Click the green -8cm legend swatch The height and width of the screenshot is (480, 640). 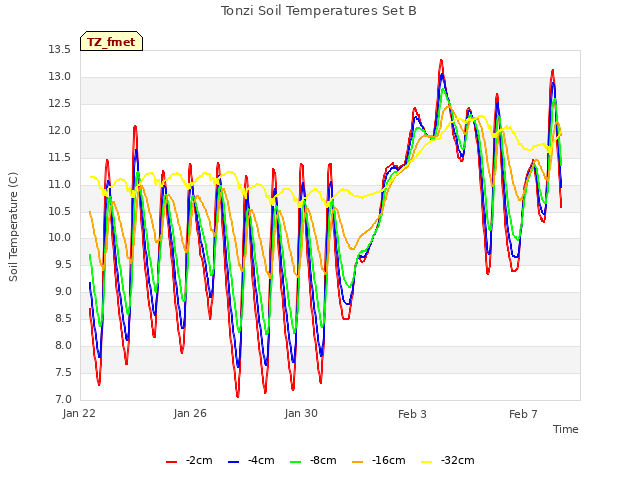click(x=296, y=462)
